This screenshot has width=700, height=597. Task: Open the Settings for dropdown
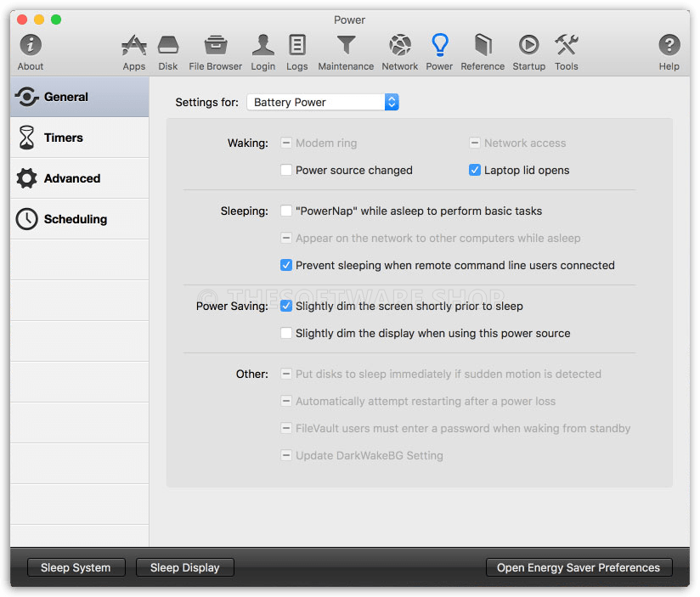click(x=323, y=101)
